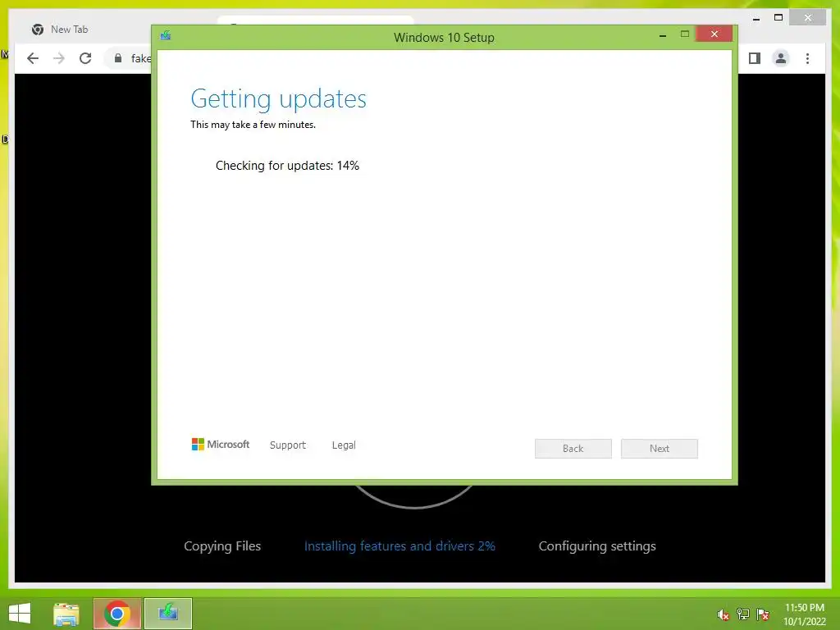Select Windows 10 Setup taskbar icon
Image resolution: width=840 pixels, height=630 pixels.
point(168,614)
